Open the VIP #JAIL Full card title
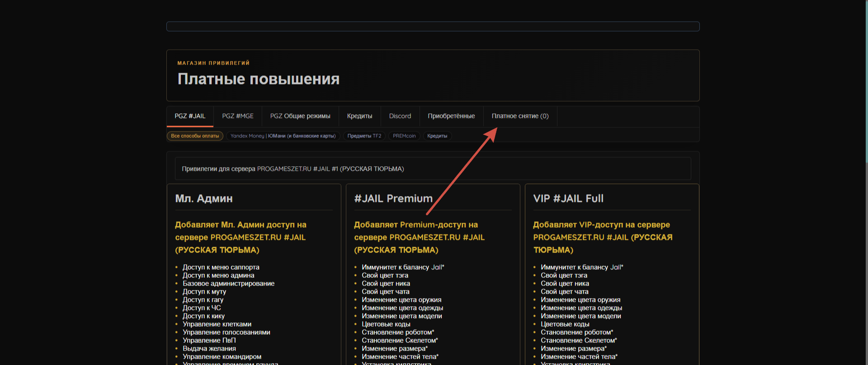This screenshot has height=365, width=868. tap(568, 199)
